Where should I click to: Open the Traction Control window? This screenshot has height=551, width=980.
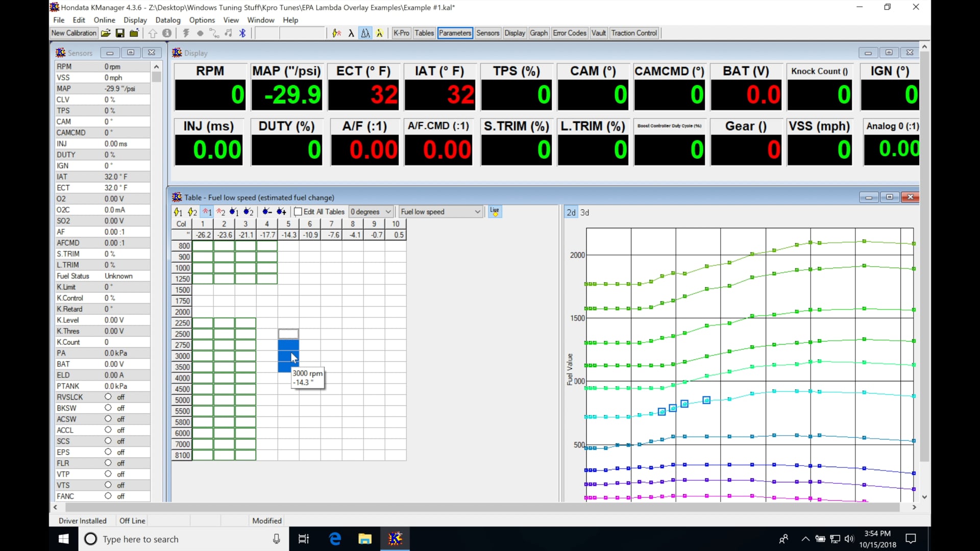634,33
